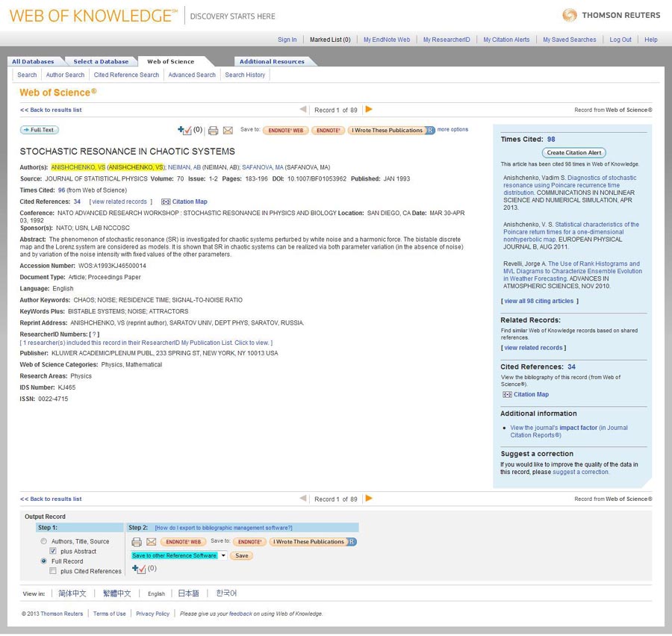Expand view all 98 citing articles
This screenshot has height=636, width=672.
click(539, 301)
